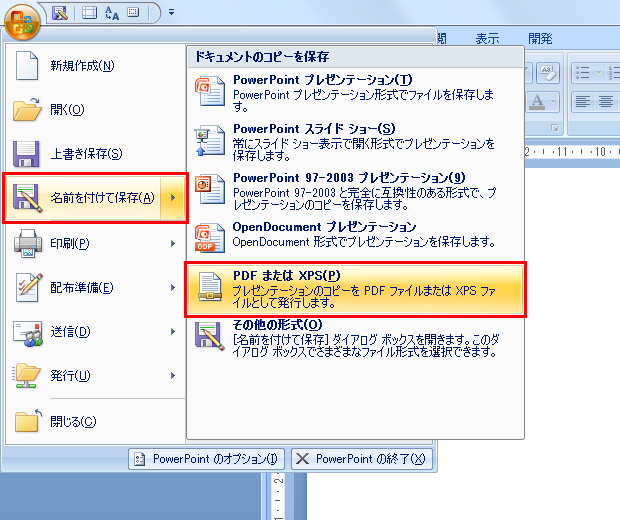Open the Customize Quick Access Toolbar dropdown
The height and width of the screenshot is (520, 620).
(171, 13)
